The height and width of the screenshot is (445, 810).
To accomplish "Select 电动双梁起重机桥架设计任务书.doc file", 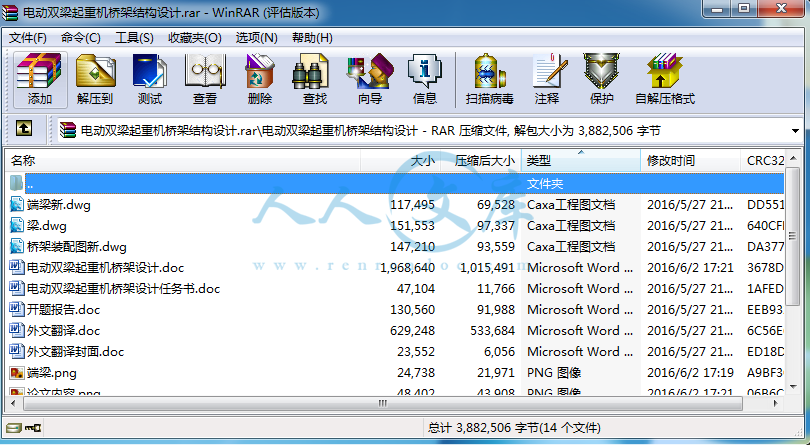I will (x=123, y=288).
